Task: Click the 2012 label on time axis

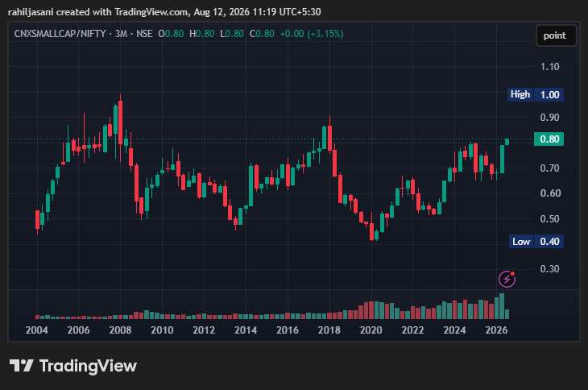Action: pos(204,330)
